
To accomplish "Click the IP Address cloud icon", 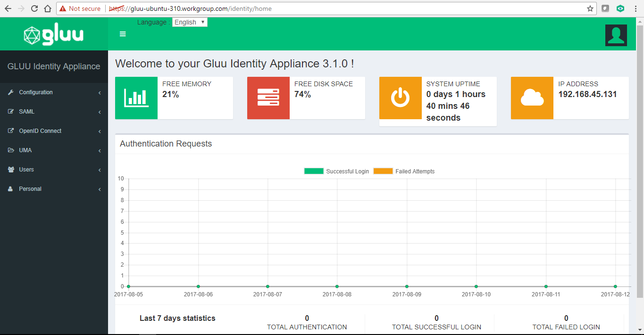I will tap(532, 98).
